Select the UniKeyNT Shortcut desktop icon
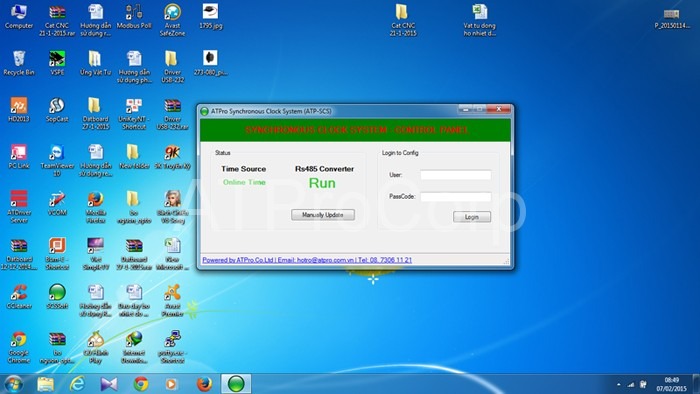Screen dimensions: 700x394 pos(134,114)
